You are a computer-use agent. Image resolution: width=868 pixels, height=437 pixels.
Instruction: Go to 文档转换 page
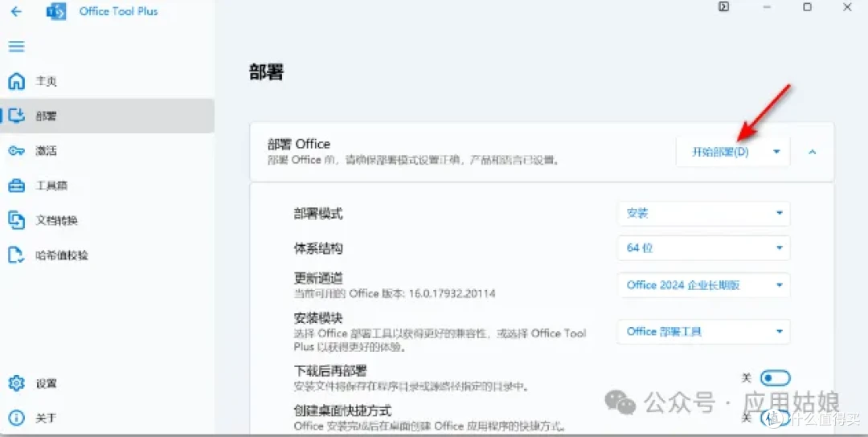(x=107, y=220)
